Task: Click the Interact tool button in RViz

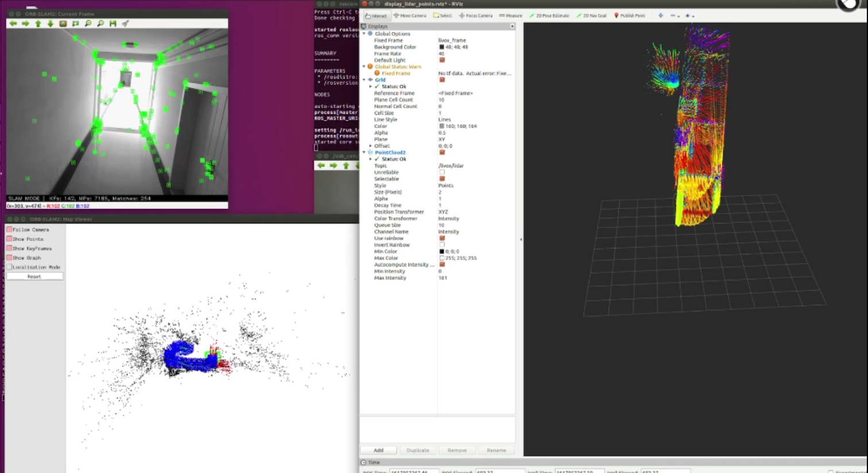Action: pyautogui.click(x=376, y=16)
